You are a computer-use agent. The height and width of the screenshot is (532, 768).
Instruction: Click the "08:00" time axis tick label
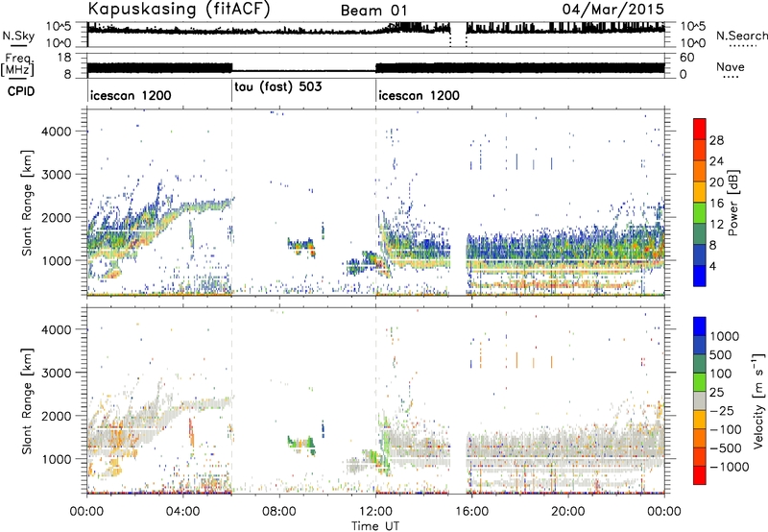[279, 512]
